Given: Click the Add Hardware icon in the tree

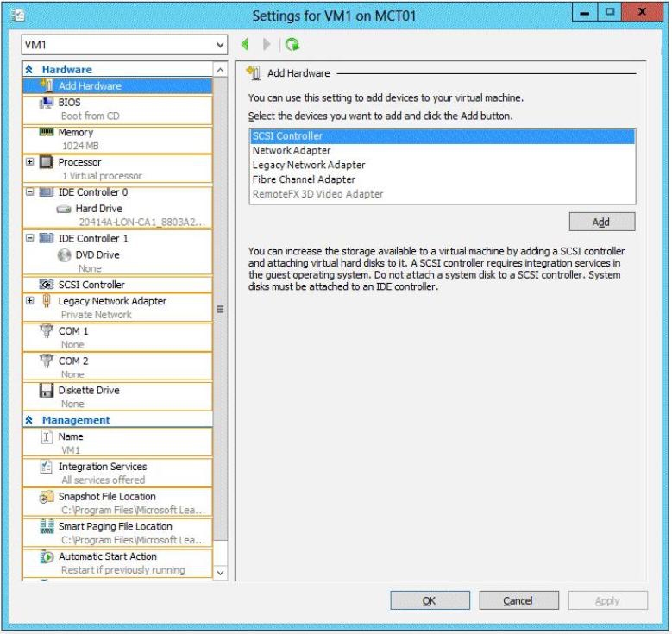Looking at the screenshot, I should [x=47, y=85].
